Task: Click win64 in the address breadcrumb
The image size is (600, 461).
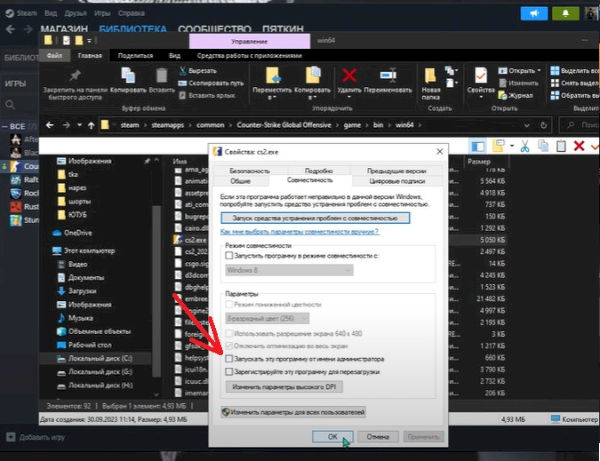Action: [x=404, y=125]
